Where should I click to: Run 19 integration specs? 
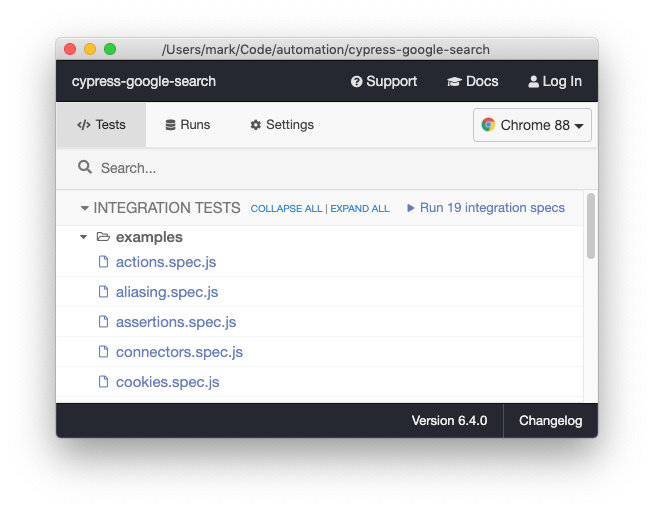pyautogui.click(x=486, y=208)
